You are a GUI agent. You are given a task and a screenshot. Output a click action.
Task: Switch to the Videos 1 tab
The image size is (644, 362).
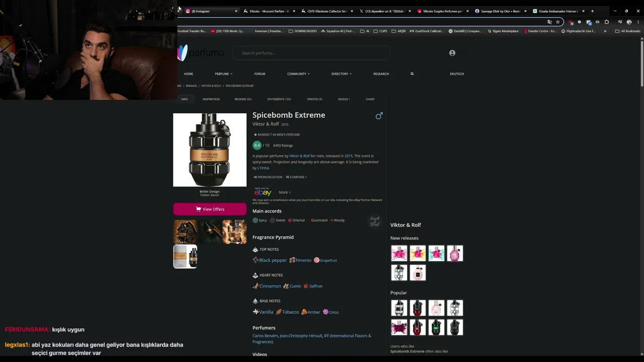click(344, 99)
